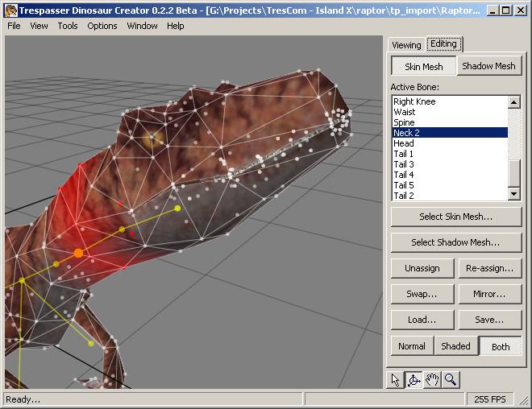Open the Window menu
Image resolution: width=532 pixels, height=409 pixels.
pyautogui.click(x=142, y=26)
